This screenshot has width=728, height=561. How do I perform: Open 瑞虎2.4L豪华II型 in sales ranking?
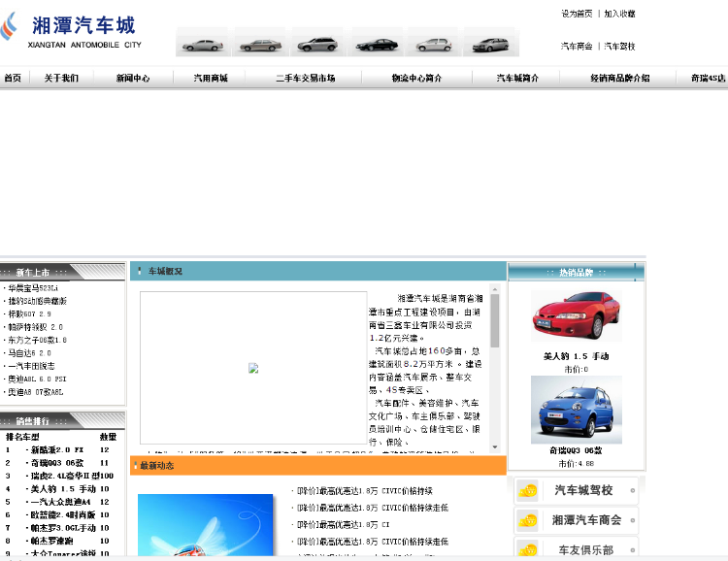click(x=65, y=476)
